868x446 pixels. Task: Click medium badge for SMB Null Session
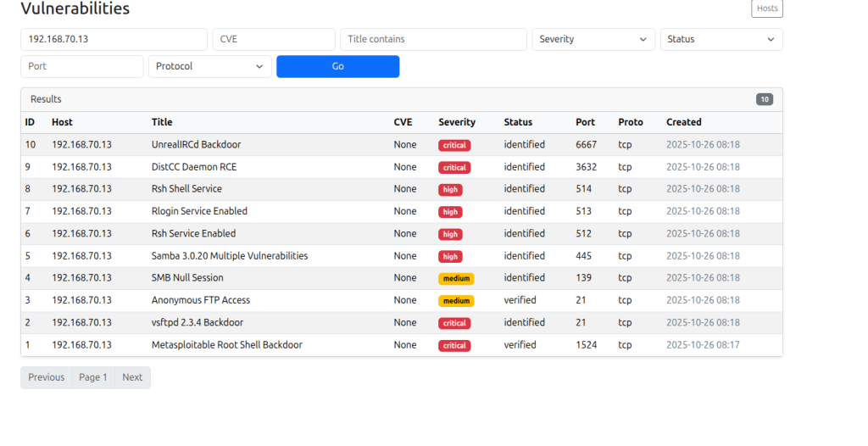pos(456,278)
